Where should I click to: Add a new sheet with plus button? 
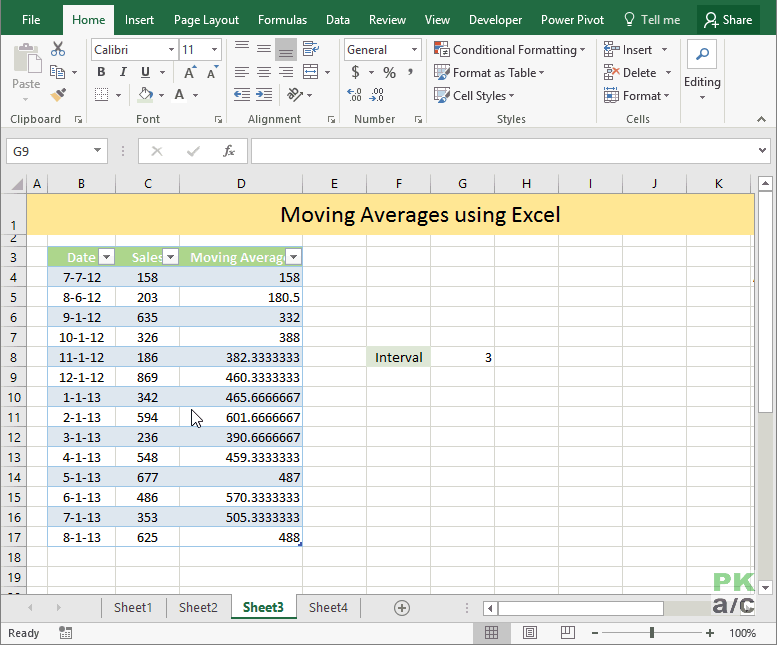click(x=402, y=608)
